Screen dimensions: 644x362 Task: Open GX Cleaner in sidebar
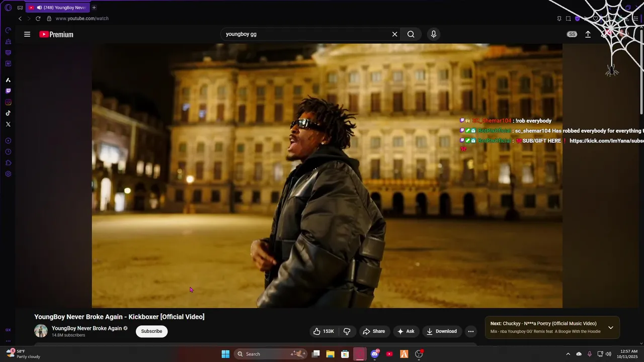(x=8, y=41)
